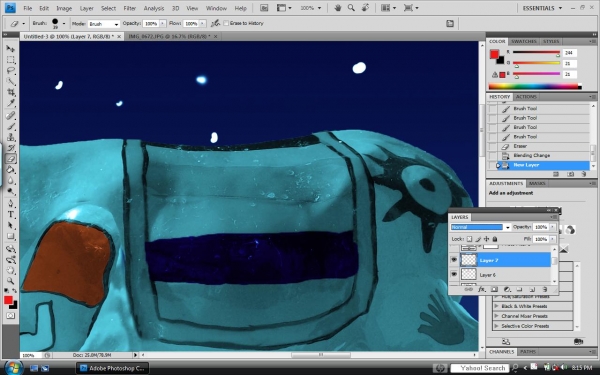600x375 pixels.
Task: Delete layer with trash icon
Action: [545, 290]
